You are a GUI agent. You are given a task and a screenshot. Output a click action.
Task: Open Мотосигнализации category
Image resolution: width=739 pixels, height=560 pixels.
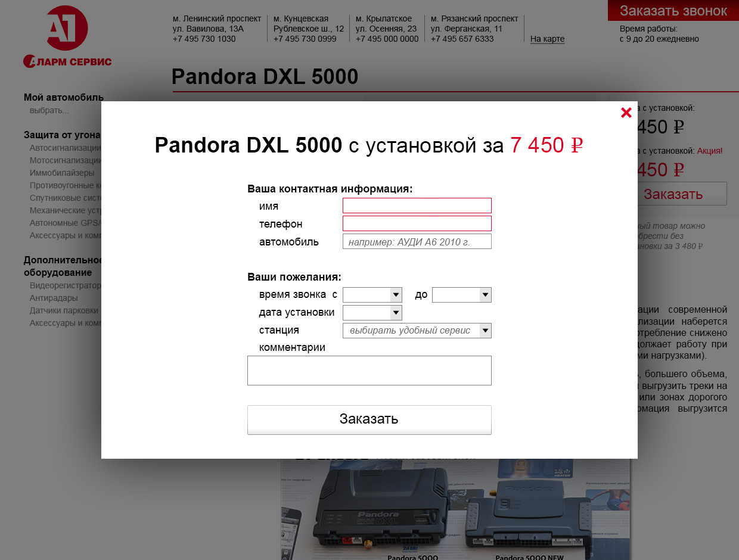coord(66,160)
